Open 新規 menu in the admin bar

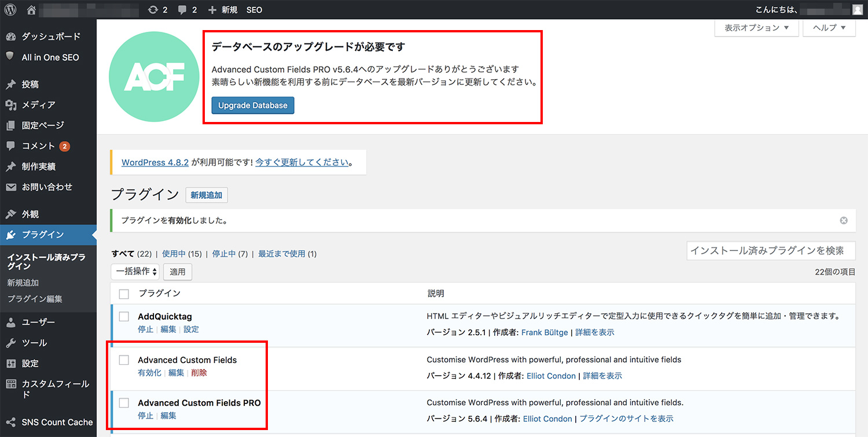pyautogui.click(x=229, y=10)
